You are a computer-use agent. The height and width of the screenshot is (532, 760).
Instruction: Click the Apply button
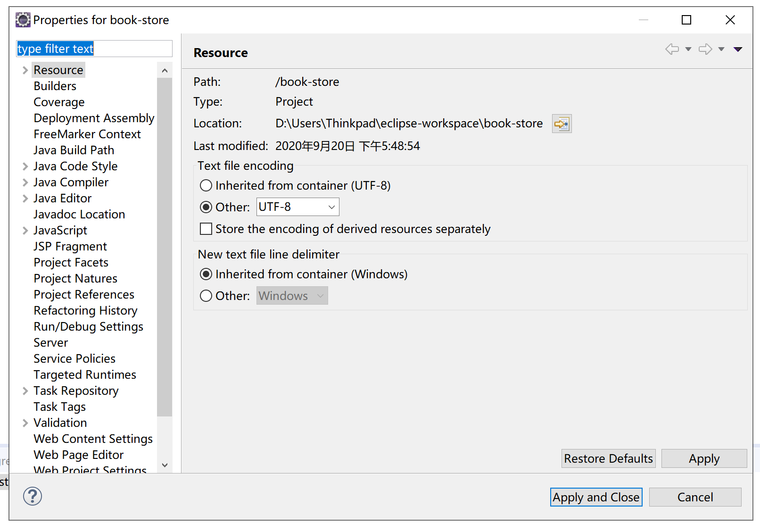click(x=704, y=458)
